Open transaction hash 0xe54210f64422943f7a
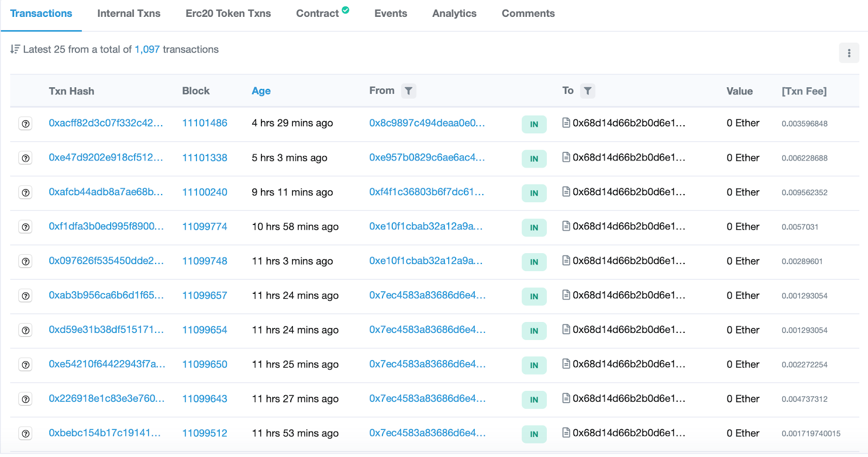Image resolution: width=868 pixels, height=457 pixels. 107,364
